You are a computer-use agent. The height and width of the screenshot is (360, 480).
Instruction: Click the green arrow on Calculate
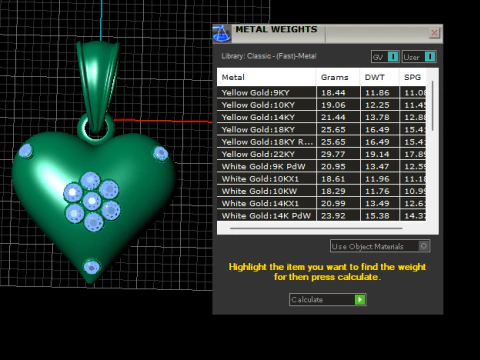[360, 299]
